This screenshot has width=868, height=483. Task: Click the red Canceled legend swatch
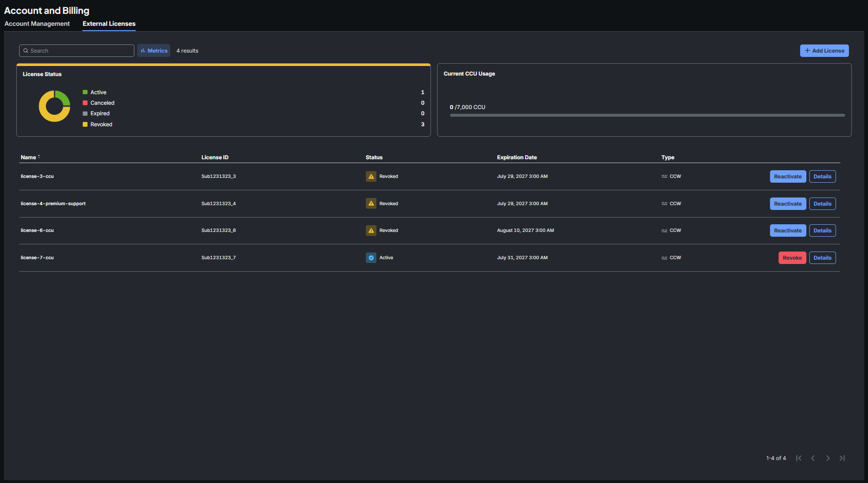[x=85, y=103]
